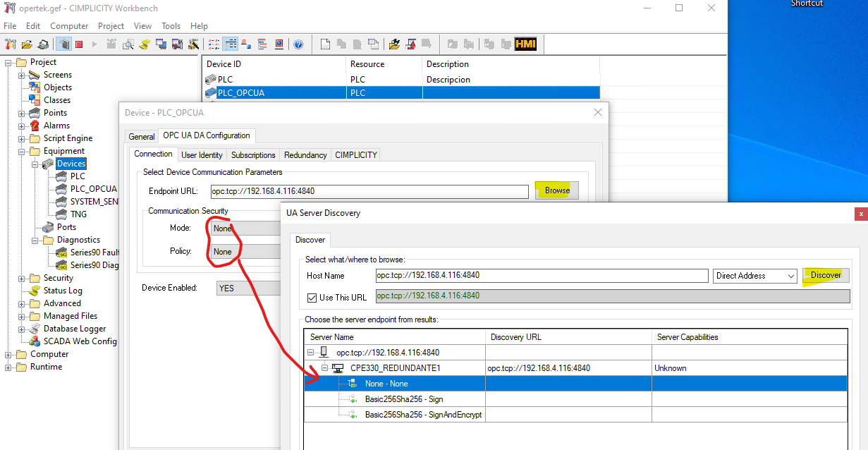Viewport: 868px width, 450px height.
Task: Expand the Alarms tree node
Action: [22, 126]
